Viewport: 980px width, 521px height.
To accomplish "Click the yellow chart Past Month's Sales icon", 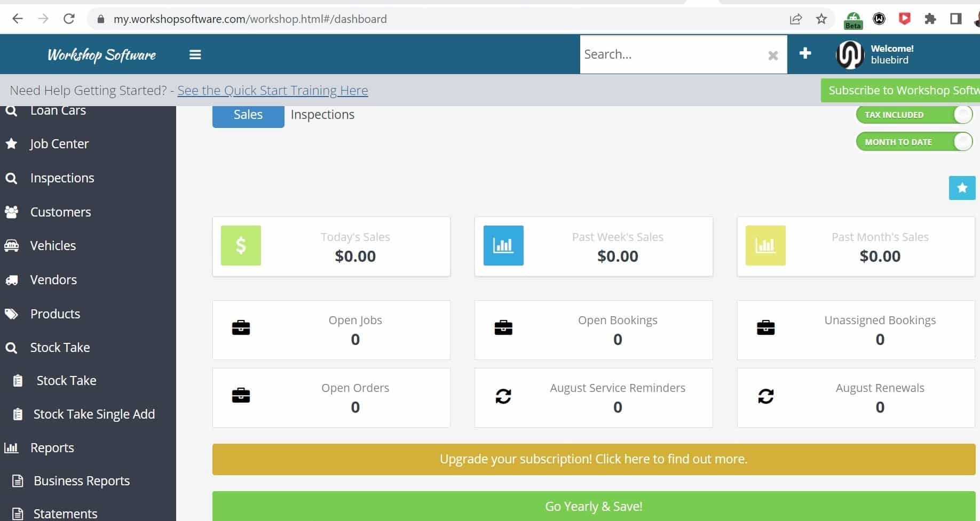I will (x=765, y=245).
